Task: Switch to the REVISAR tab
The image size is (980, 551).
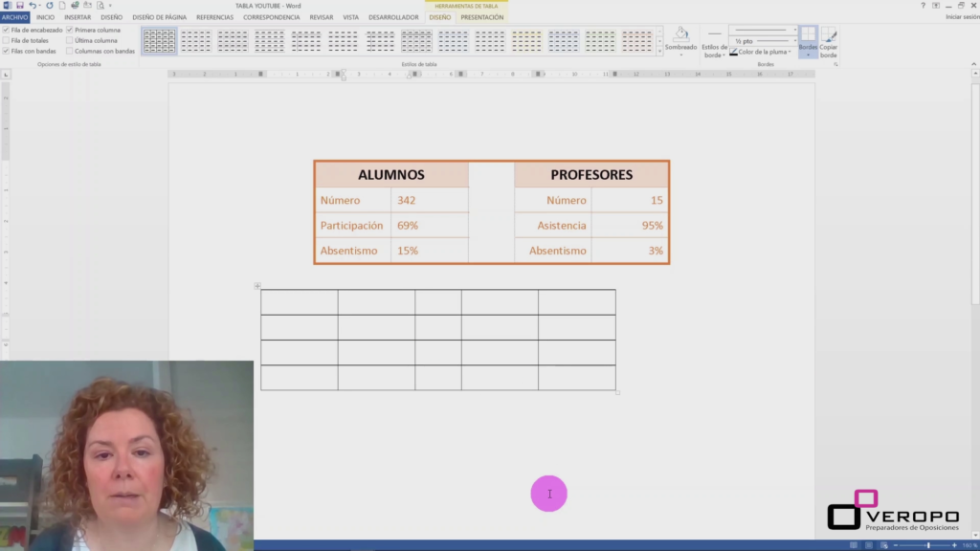Action: pos(322,17)
